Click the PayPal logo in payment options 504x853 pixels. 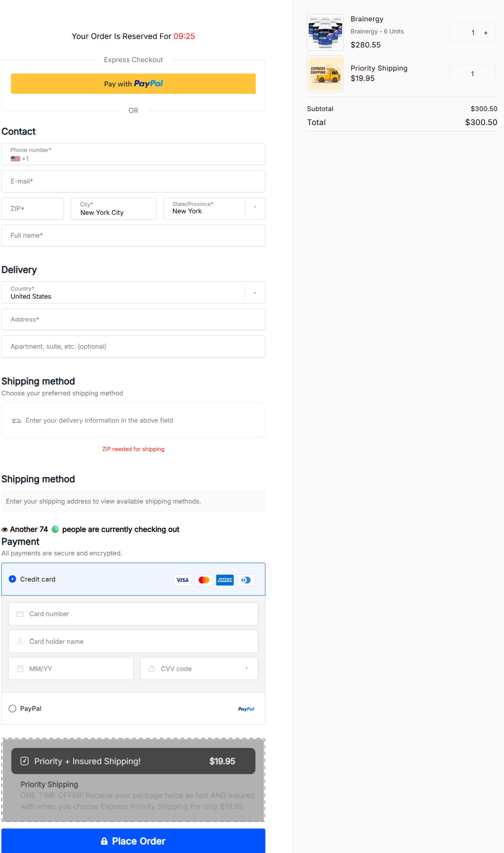[246, 709]
